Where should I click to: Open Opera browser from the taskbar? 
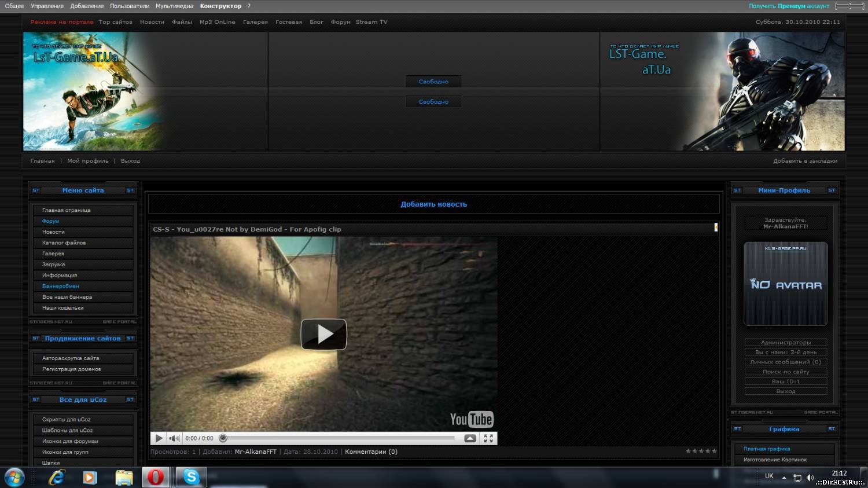155,477
